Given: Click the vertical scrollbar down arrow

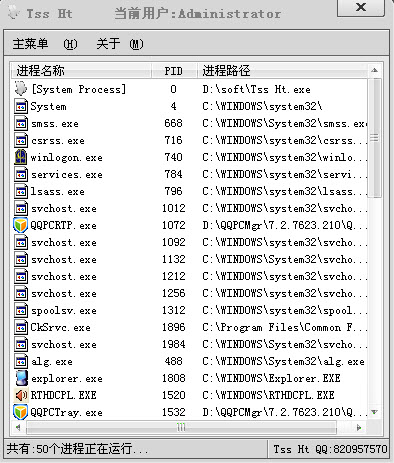Looking at the screenshot, I should pyautogui.click(x=374, y=412).
